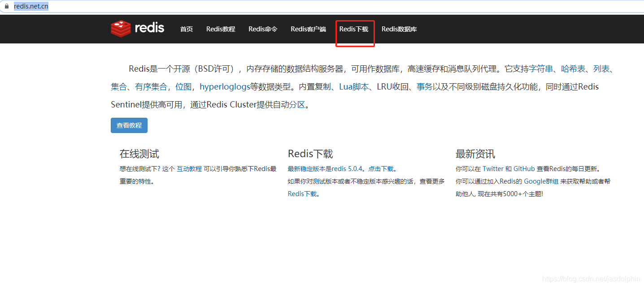Go to Redis命令 page
Viewport: 644px width, 287px height.
click(263, 29)
